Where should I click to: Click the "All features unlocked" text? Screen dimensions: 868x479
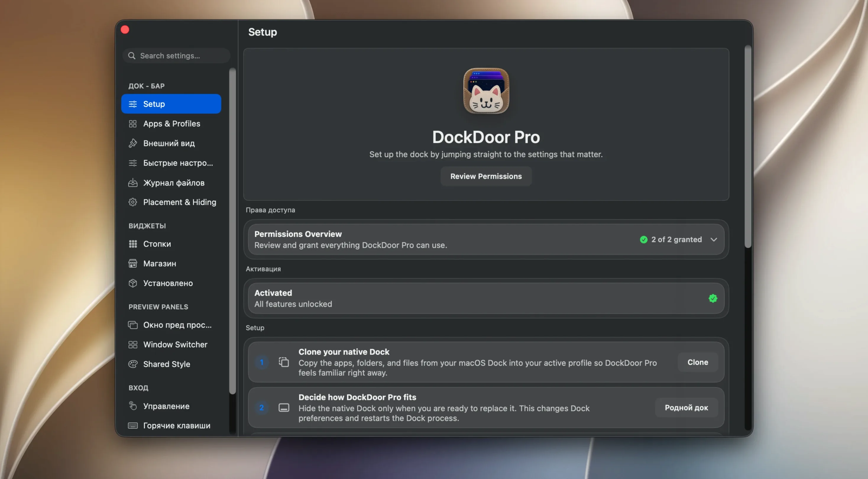(x=293, y=304)
